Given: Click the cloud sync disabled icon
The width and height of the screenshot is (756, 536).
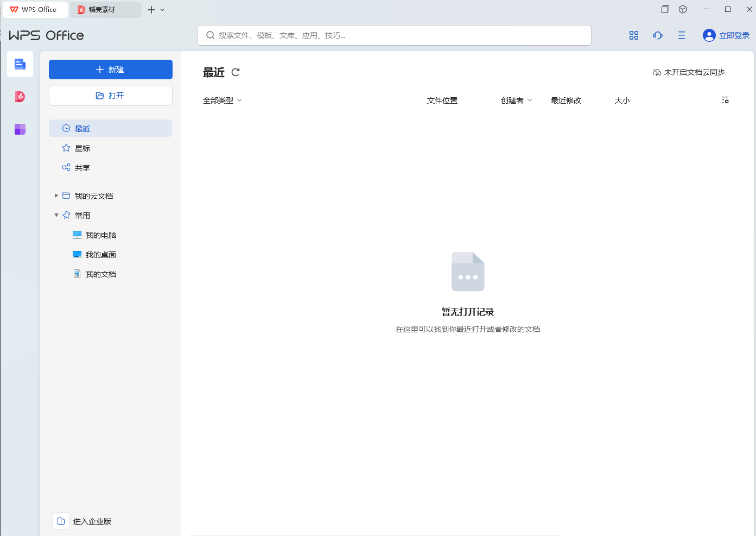Looking at the screenshot, I should 657,72.
